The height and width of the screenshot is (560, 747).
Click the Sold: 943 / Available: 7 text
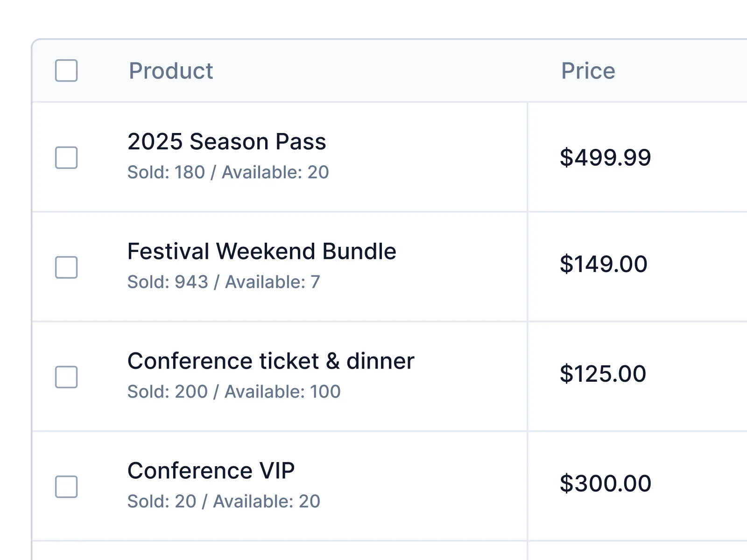pos(224,282)
